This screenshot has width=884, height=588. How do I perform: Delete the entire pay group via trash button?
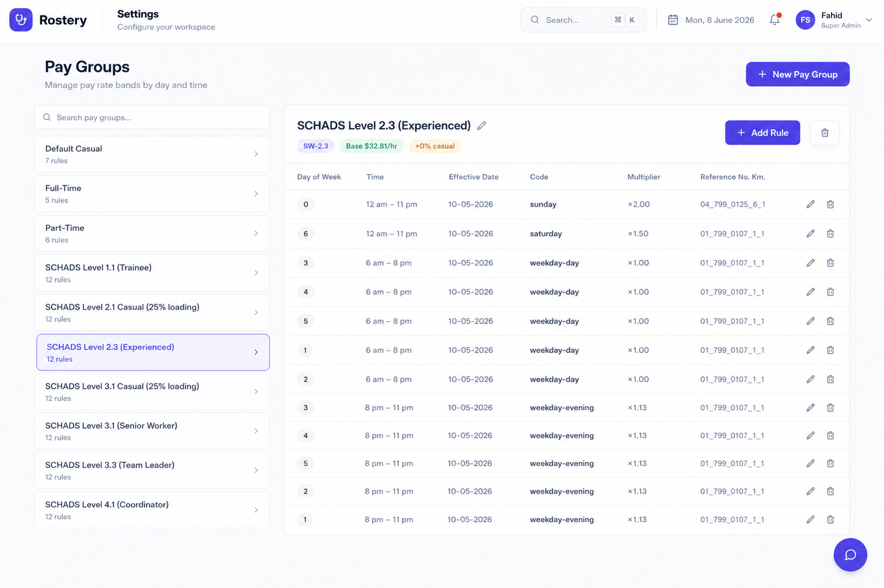(x=825, y=133)
